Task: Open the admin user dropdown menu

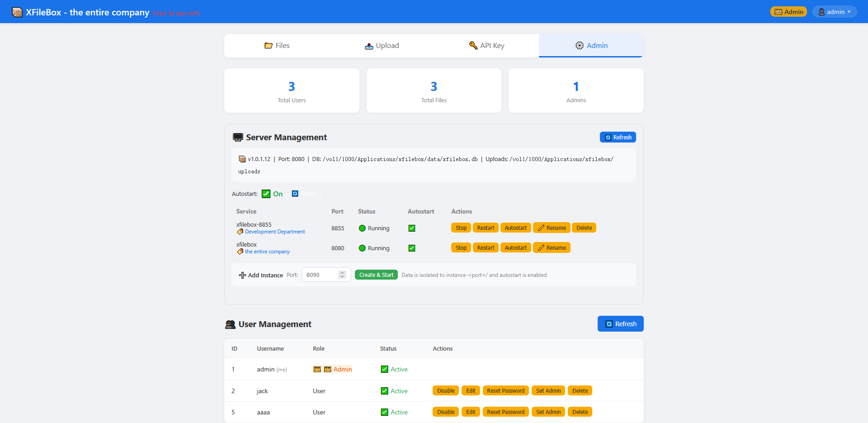Action: (x=835, y=12)
